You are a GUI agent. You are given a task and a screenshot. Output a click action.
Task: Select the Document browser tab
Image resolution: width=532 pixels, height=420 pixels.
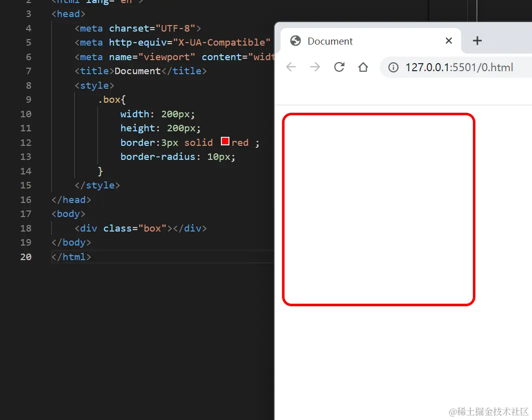coord(371,41)
